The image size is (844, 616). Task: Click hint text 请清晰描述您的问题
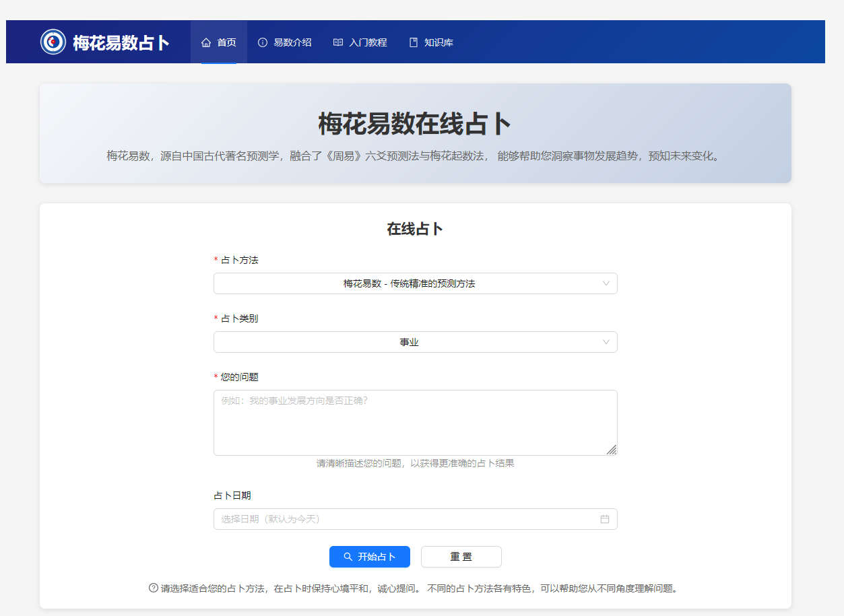[x=416, y=463]
